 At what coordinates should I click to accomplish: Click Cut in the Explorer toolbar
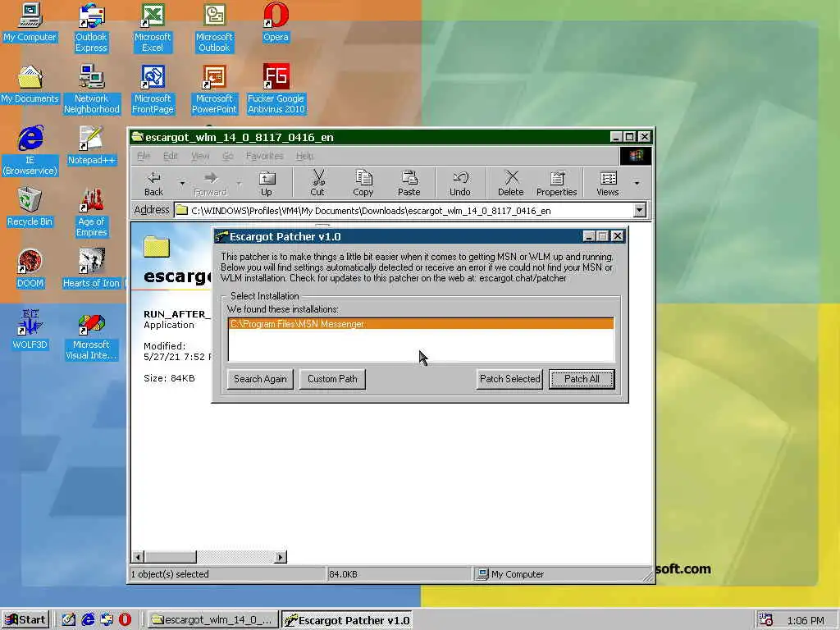coord(317,183)
